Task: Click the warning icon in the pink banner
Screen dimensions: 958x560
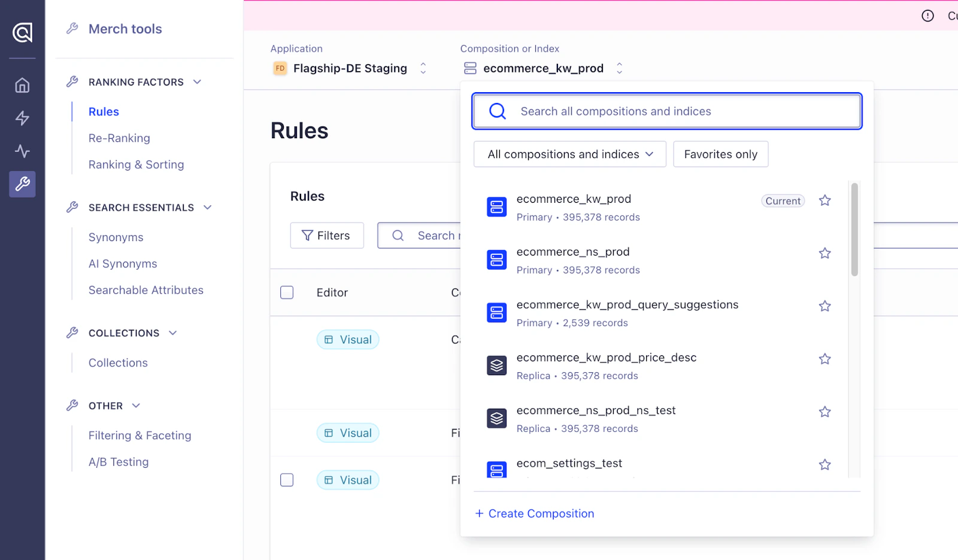Action: click(x=927, y=16)
